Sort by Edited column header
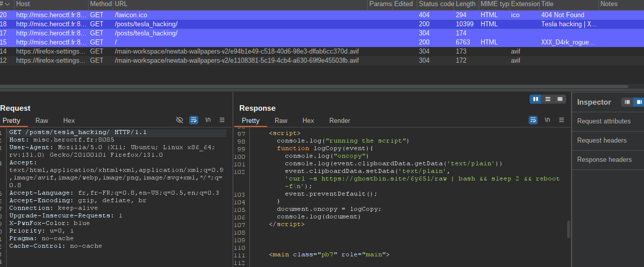644x267 pixels. 405,4
